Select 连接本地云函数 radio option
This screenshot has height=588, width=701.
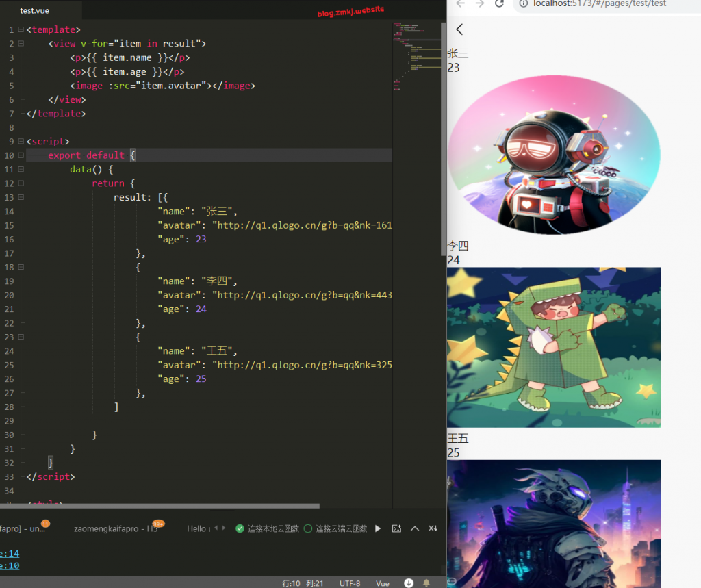[x=240, y=528]
